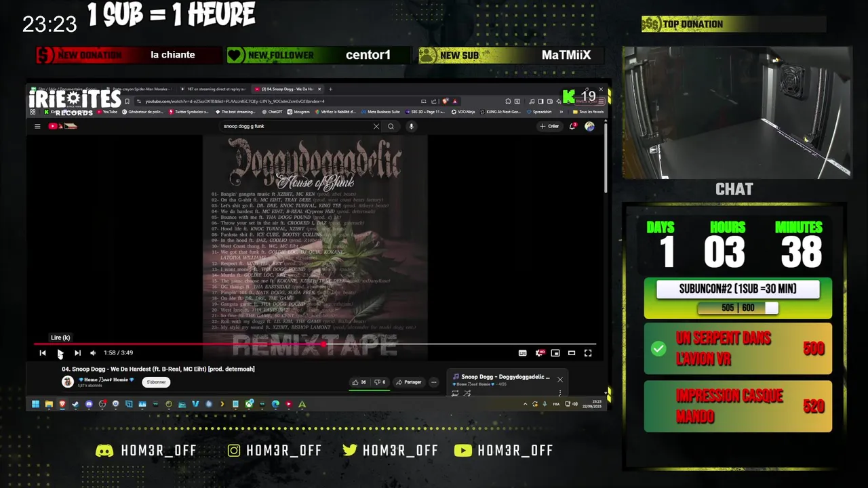Viewport: 868px width, 488px height.
Task: Open the ChatGPT bookmark
Action: click(x=272, y=112)
